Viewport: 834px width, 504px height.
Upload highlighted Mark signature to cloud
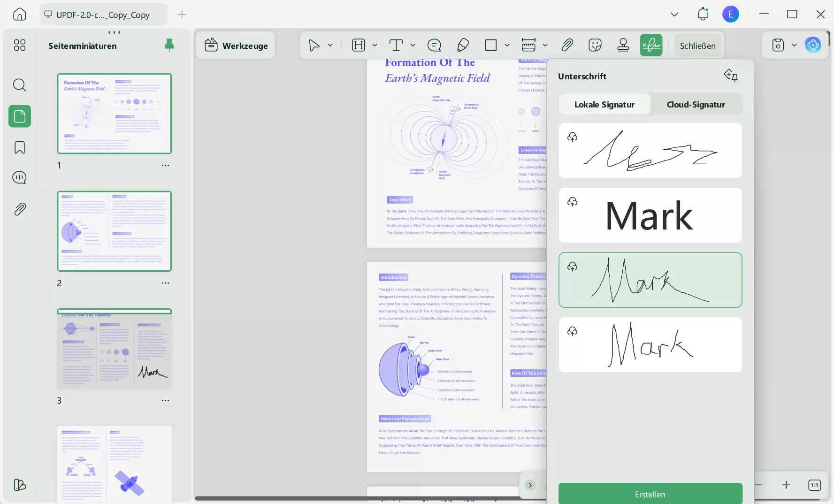(572, 267)
